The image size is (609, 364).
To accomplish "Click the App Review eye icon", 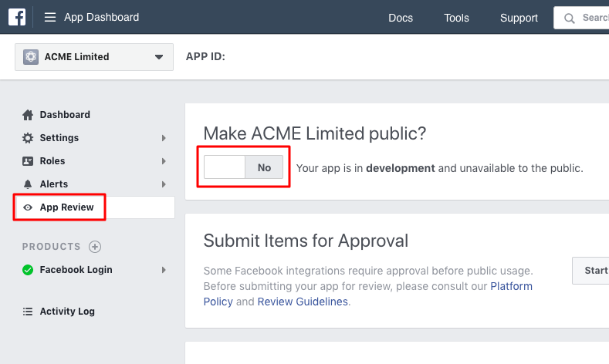I will click(x=28, y=207).
